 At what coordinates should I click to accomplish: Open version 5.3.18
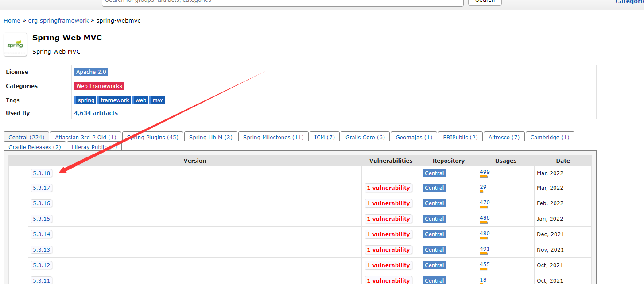pyautogui.click(x=42, y=173)
